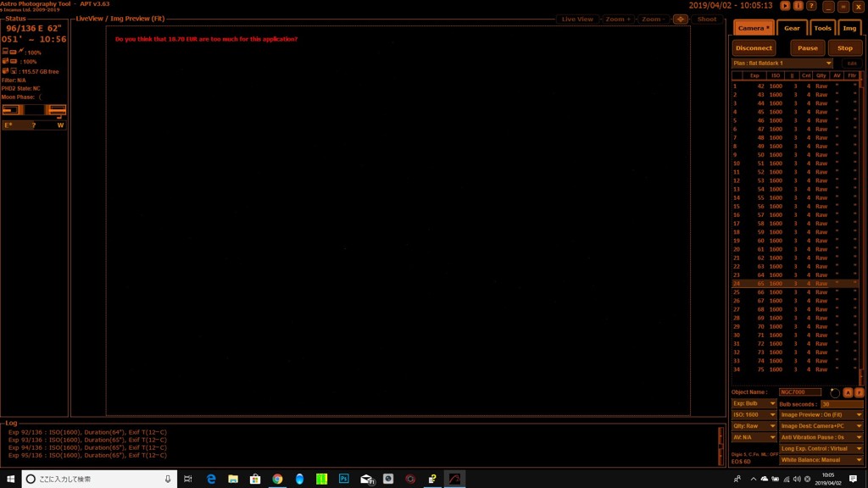The width and height of the screenshot is (868, 488).
Task: Click the Zoom - button
Action: tap(653, 19)
